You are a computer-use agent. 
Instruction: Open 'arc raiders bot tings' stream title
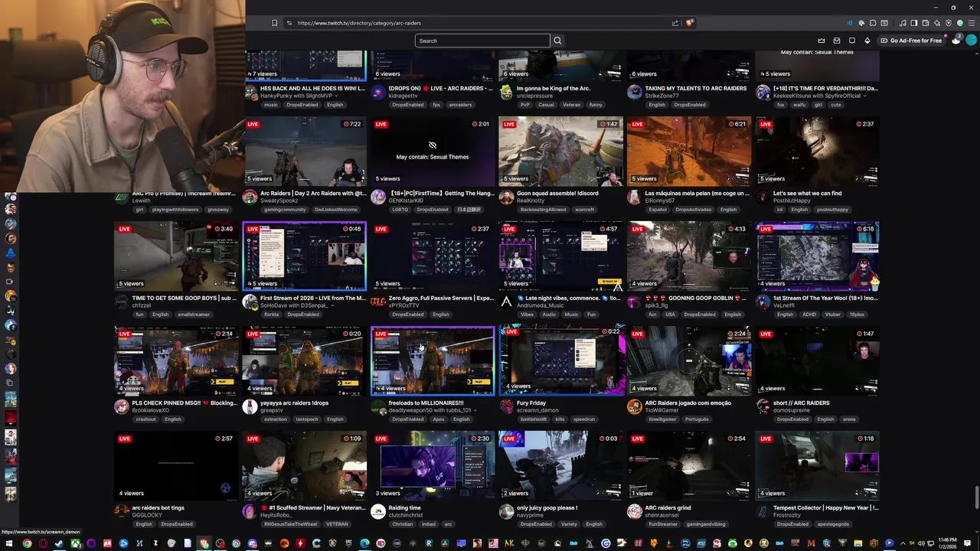(158, 507)
